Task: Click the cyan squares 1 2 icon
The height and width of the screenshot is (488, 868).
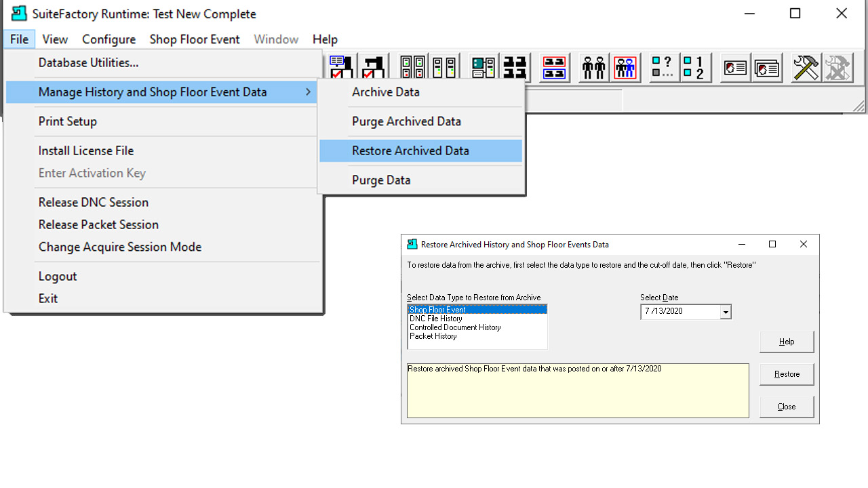Action: [695, 68]
